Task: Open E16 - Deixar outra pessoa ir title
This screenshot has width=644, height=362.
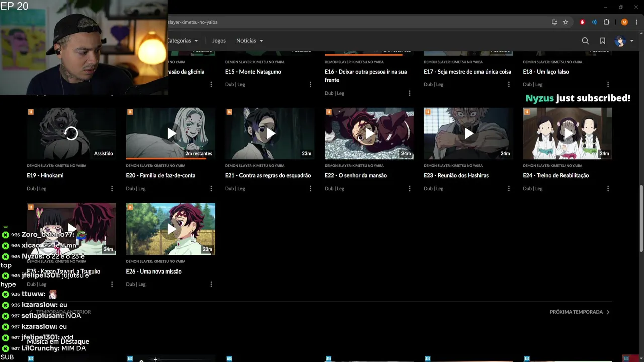Action: point(365,76)
